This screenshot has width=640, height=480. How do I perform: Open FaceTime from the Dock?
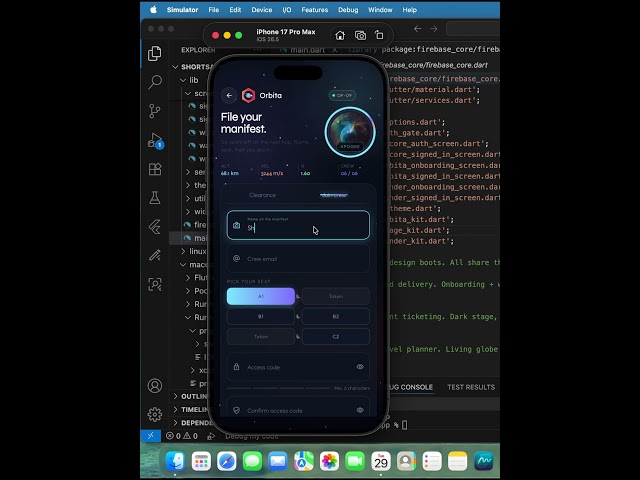tap(355, 461)
